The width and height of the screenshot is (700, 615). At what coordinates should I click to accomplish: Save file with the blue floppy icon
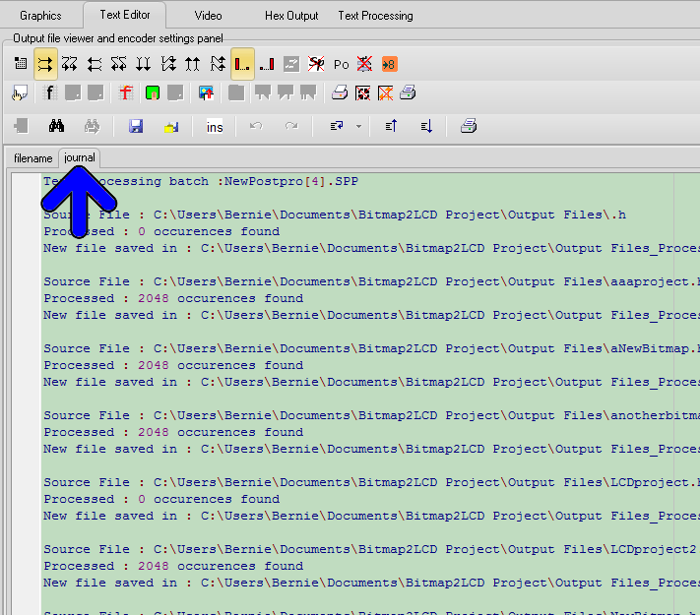pyautogui.click(x=136, y=126)
